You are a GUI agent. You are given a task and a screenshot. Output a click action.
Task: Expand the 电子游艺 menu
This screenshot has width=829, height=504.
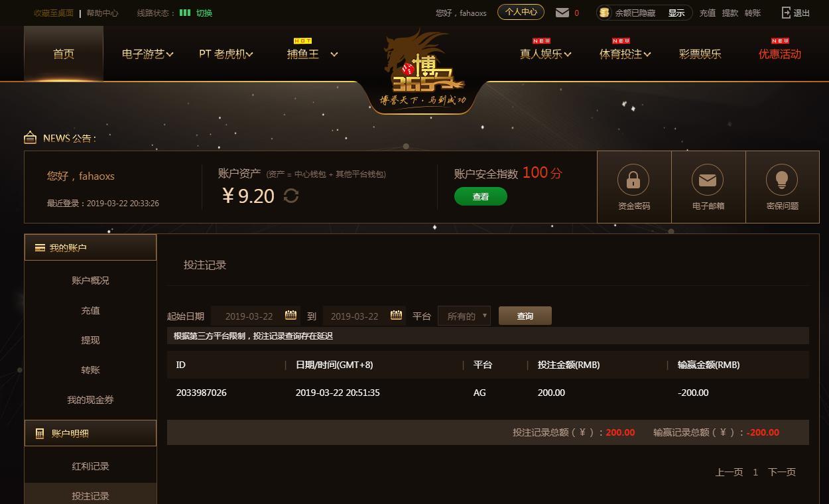coord(147,54)
